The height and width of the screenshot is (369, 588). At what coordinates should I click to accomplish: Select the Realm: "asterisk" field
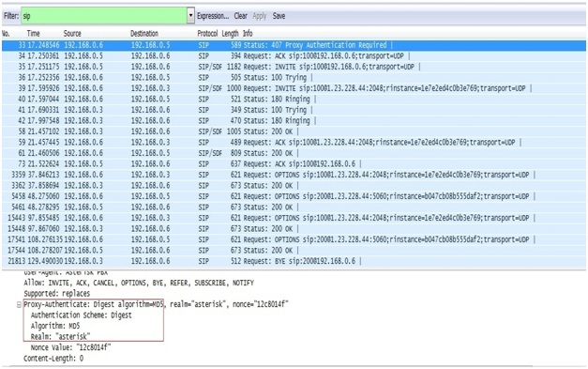(60, 337)
